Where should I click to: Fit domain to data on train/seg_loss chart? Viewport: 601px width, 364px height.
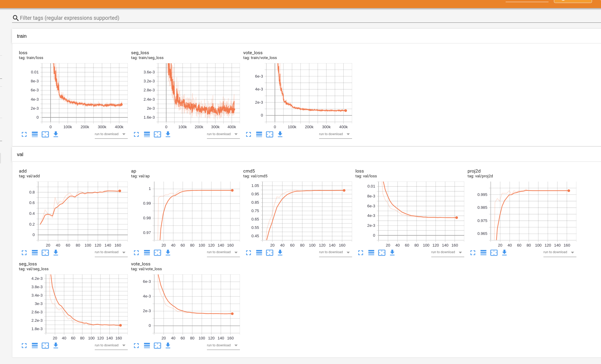coord(157,134)
